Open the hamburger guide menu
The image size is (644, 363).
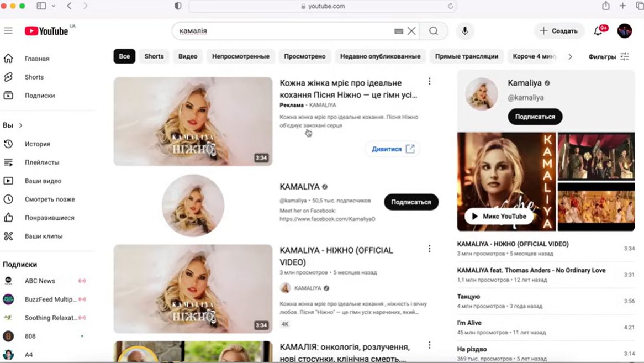pyautogui.click(x=8, y=31)
